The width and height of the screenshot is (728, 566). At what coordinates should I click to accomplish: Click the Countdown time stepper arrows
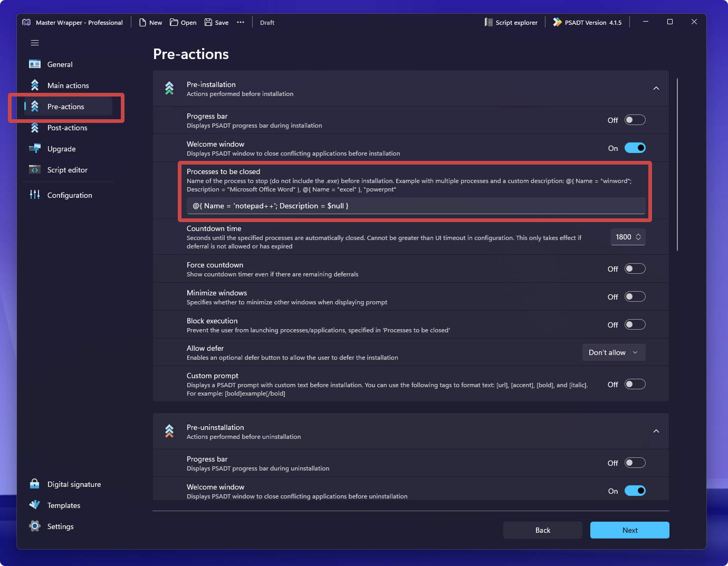tap(638, 237)
